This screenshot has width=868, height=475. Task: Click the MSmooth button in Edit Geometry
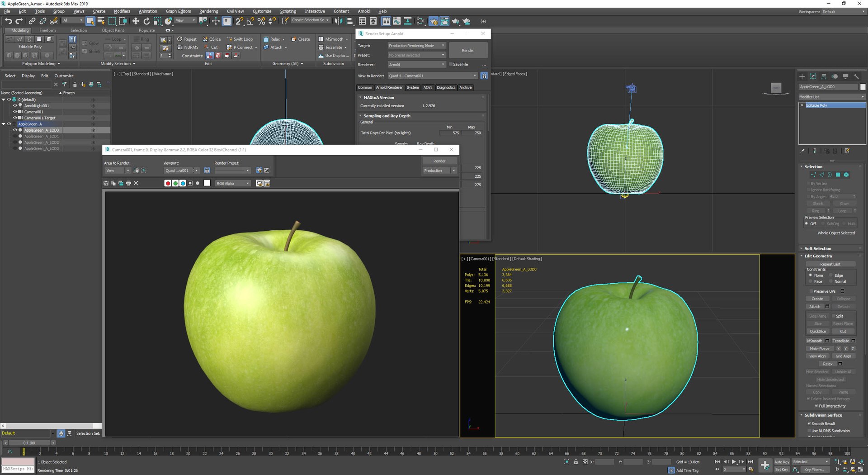815,341
